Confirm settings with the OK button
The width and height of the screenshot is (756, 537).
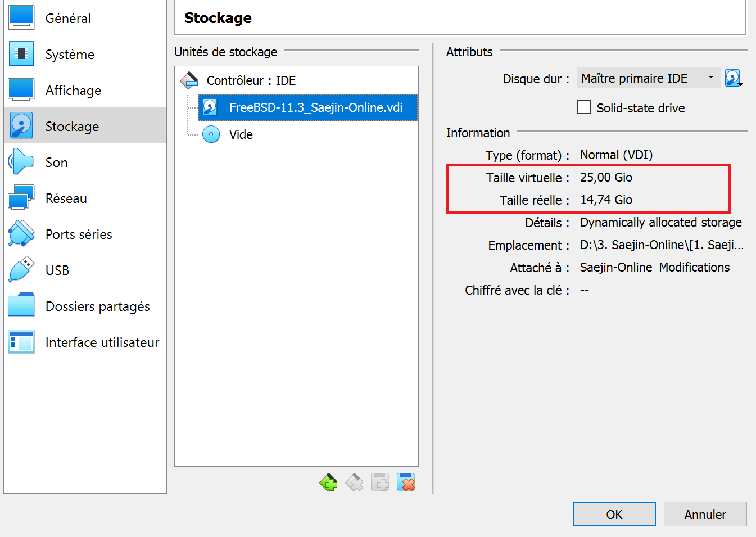(x=614, y=514)
